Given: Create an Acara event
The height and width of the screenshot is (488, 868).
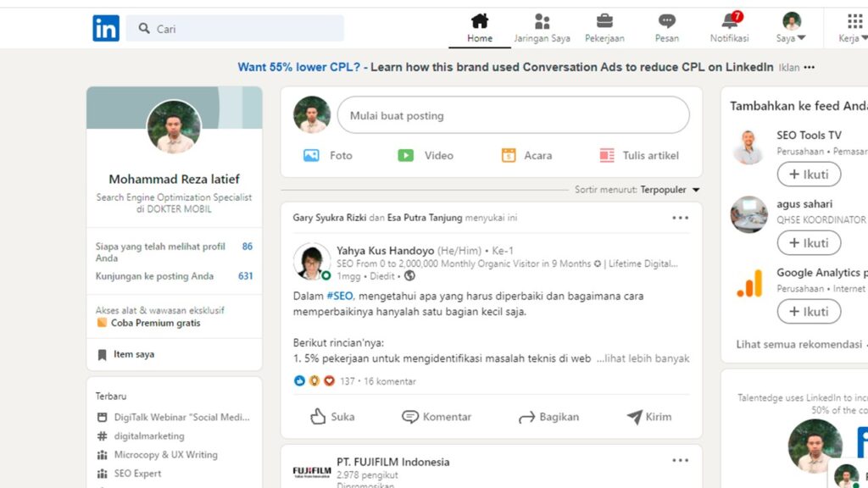Looking at the screenshot, I should tap(526, 156).
